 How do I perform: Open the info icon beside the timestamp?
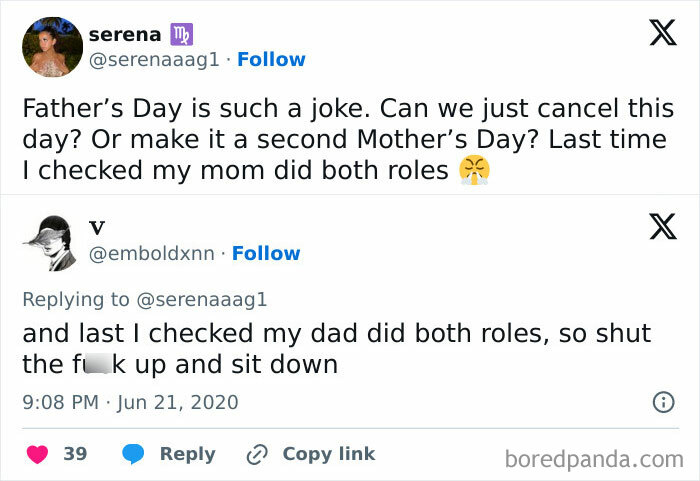[x=661, y=403]
